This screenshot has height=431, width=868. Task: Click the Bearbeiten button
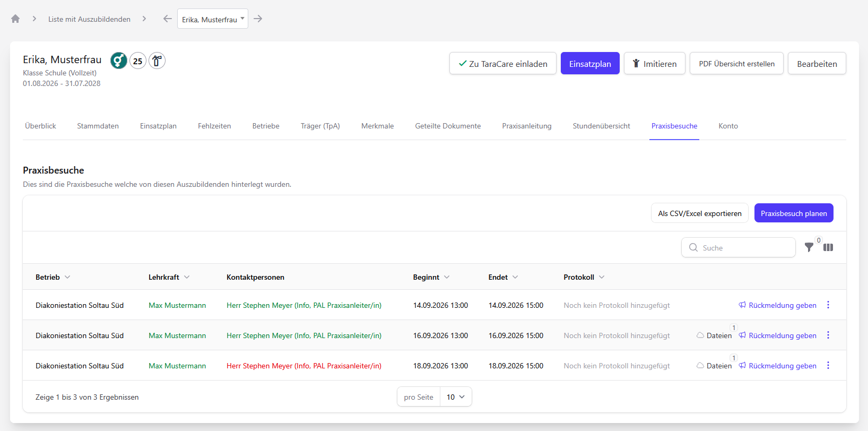pos(817,63)
